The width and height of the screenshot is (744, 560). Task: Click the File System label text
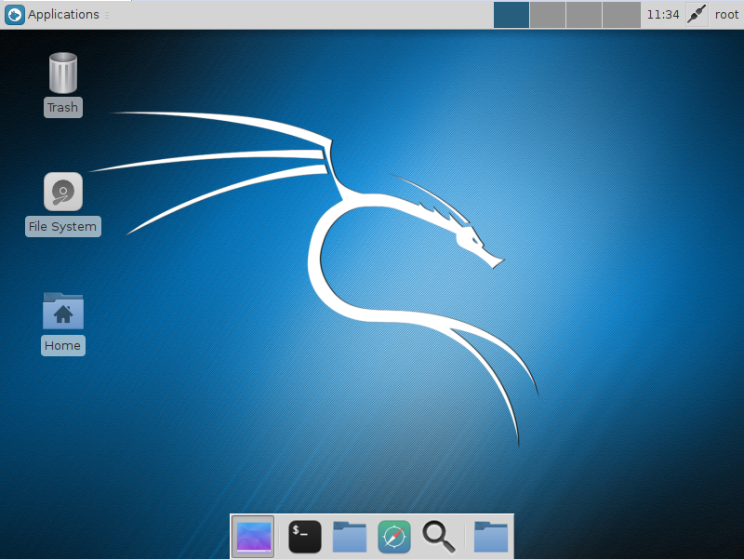click(x=62, y=227)
